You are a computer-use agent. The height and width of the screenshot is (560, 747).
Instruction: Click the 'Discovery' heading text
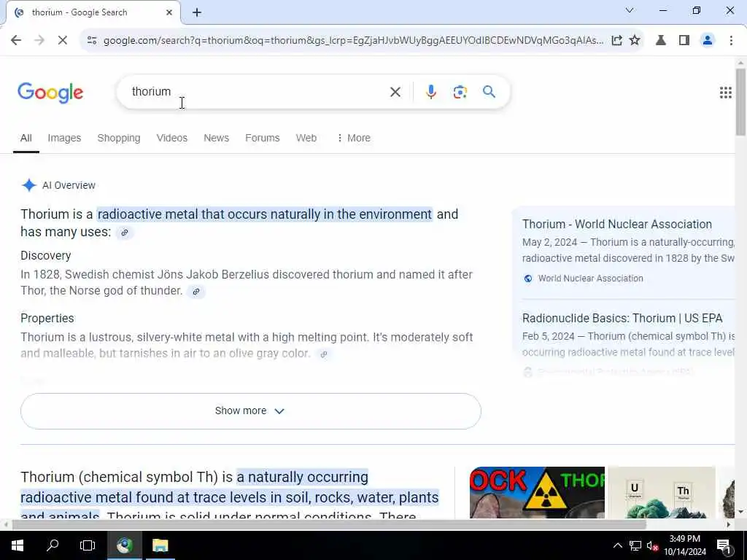(46, 256)
